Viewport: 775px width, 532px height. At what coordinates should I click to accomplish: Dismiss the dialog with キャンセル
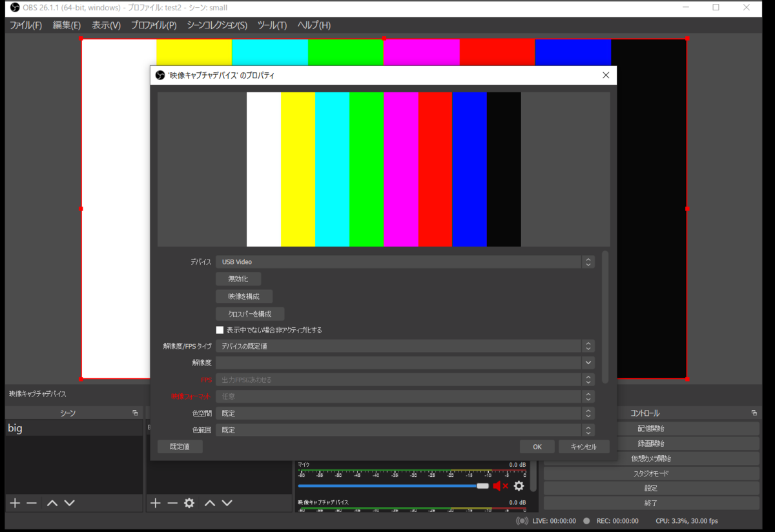point(584,447)
